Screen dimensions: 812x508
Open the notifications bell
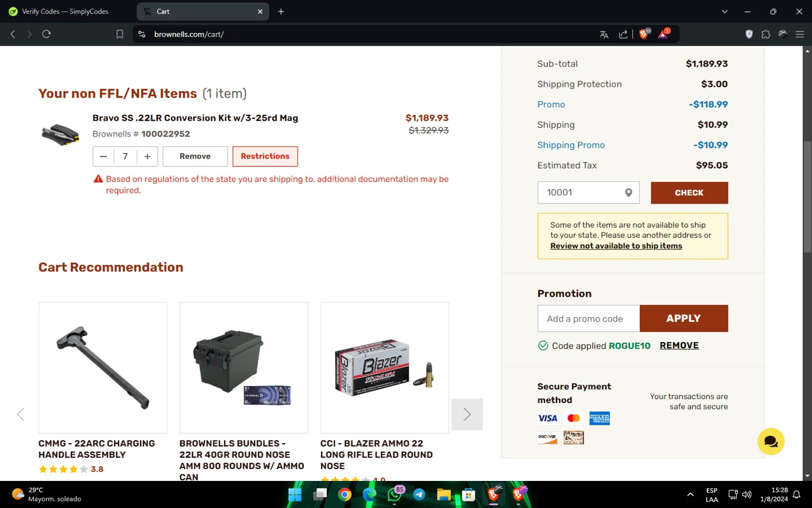pos(797,494)
